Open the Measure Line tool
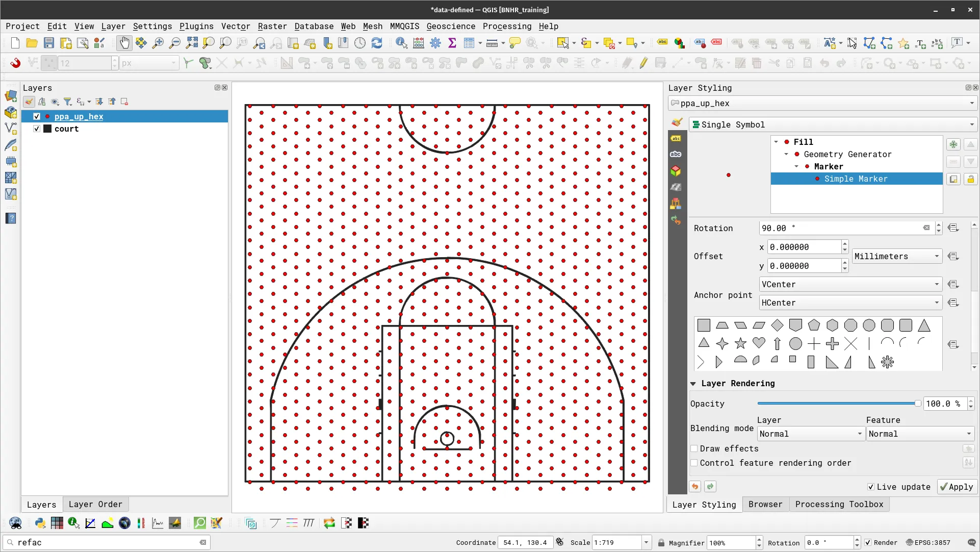This screenshot has height=552, width=980. click(x=491, y=43)
